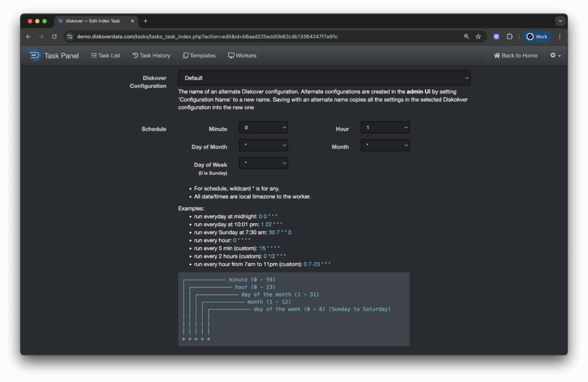Click the Schedule label
This screenshot has width=588, height=382.
click(x=154, y=129)
